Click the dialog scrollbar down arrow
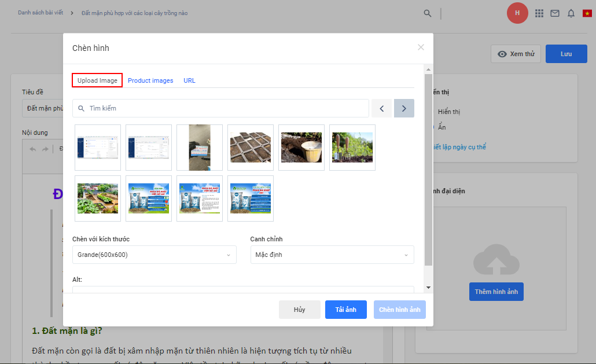The width and height of the screenshot is (596, 364). [428, 287]
